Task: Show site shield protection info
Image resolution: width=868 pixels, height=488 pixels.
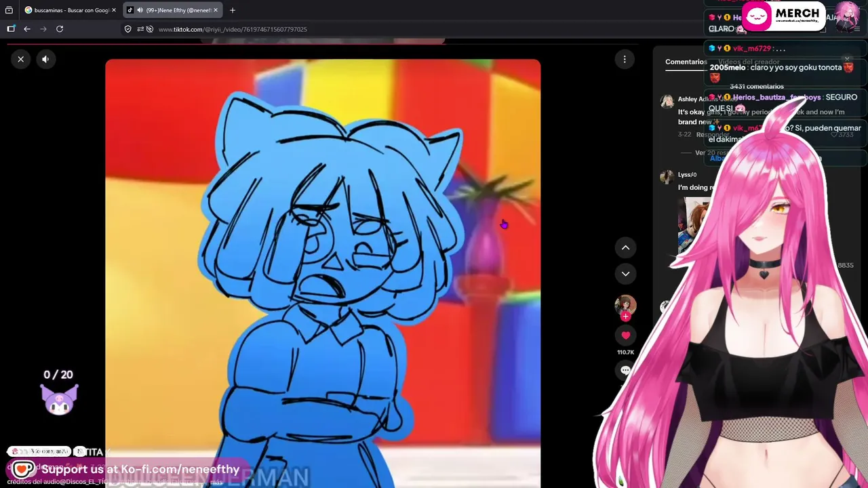Action: (127, 29)
